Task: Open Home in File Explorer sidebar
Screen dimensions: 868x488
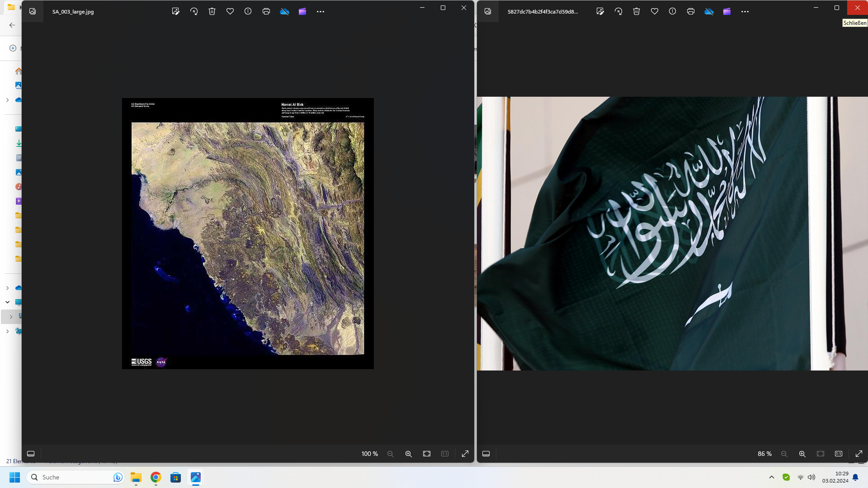Action: click(19, 71)
